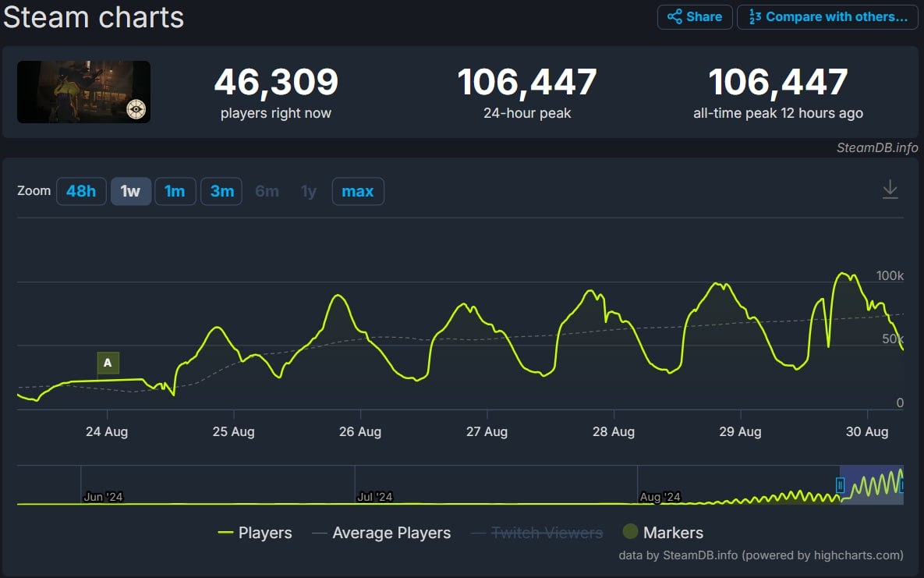The width and height of the screenshot is (924, 578).
Task: Set zoom range to 3m
Action: pos(221,191)
